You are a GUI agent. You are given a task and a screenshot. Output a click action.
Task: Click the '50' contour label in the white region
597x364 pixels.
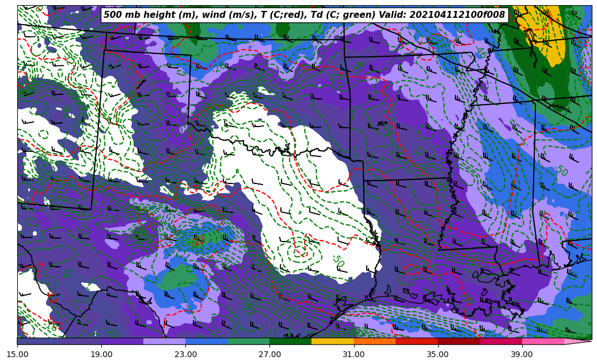[337, 261]
